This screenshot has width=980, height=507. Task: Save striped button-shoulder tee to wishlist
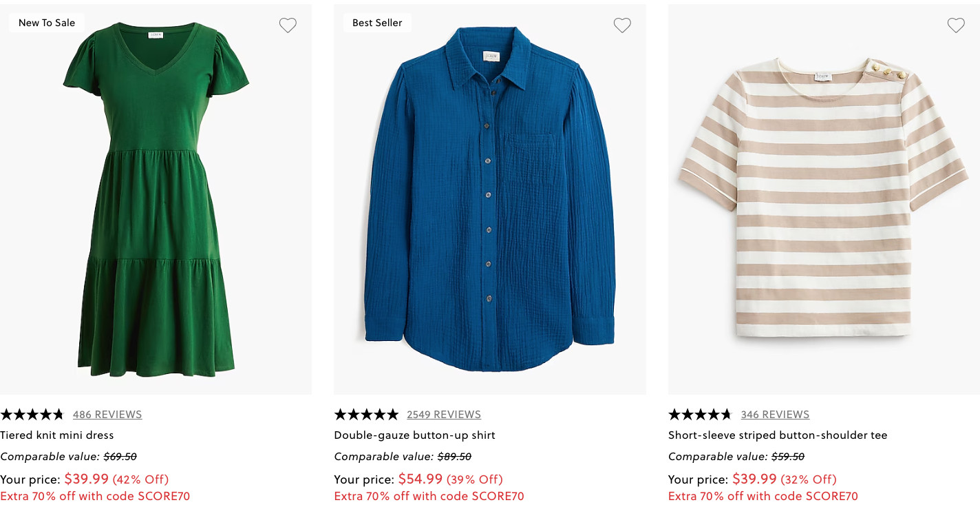[956, 25]
